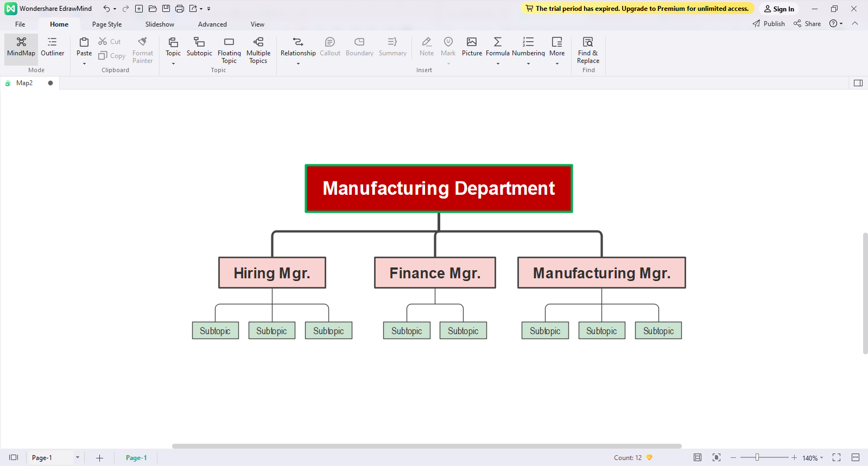Screen dimensions: 868x466
Task: Open the Export options dropdown arrow
Action: click(x=201, y=9)
